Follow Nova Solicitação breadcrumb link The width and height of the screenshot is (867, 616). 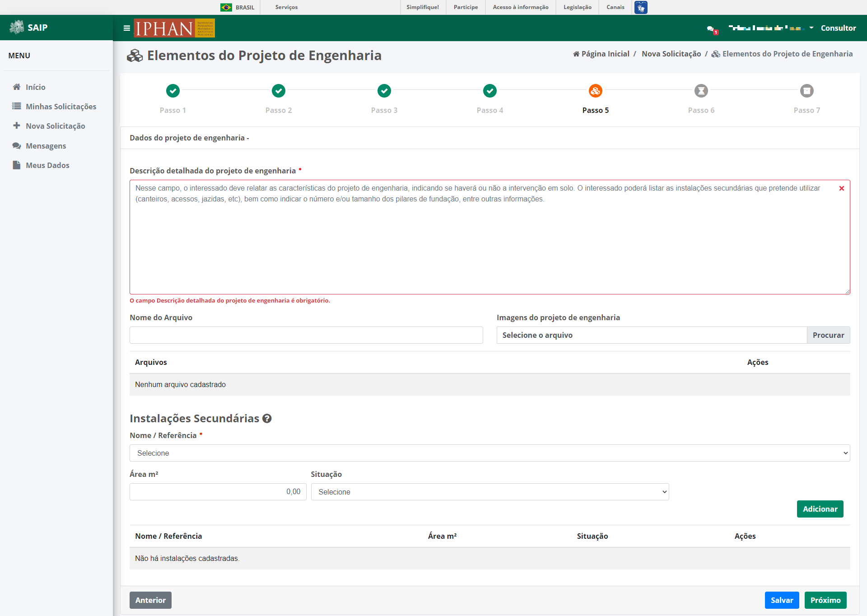pos(671,54)
